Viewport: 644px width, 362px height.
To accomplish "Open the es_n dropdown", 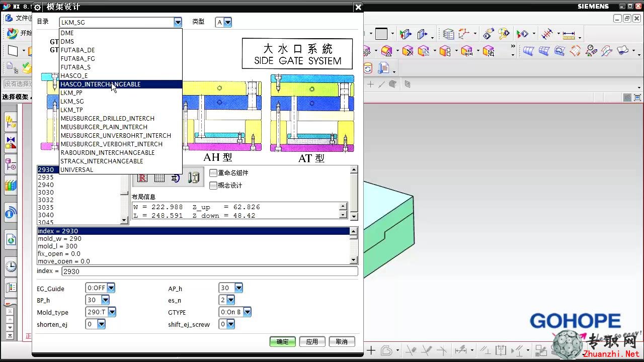I will point(230,300).
